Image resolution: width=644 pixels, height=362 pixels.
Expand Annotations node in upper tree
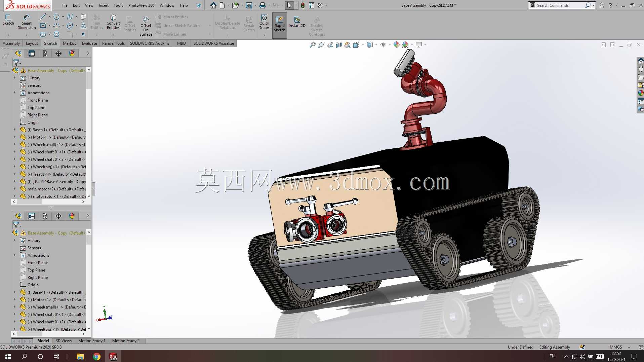[14, 93]
